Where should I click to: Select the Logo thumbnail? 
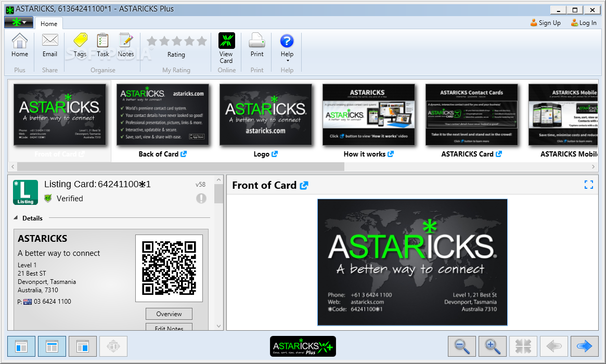[x=265, y=115]
